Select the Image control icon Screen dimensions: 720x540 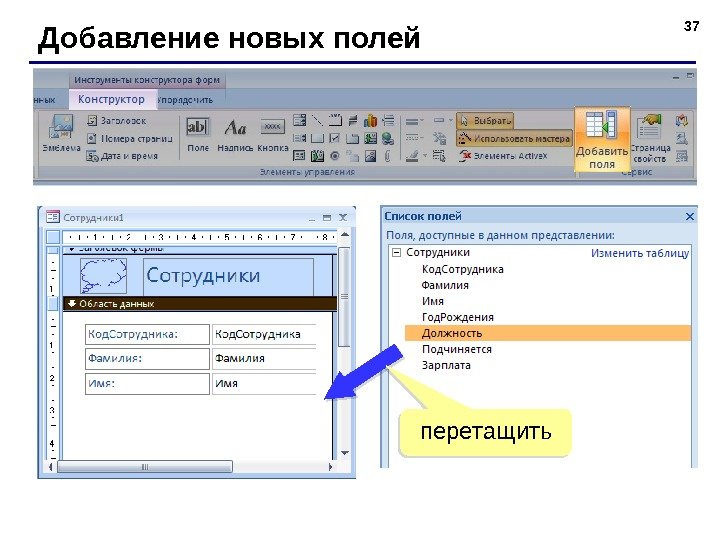pyautogui.click(x=370, y=156)
